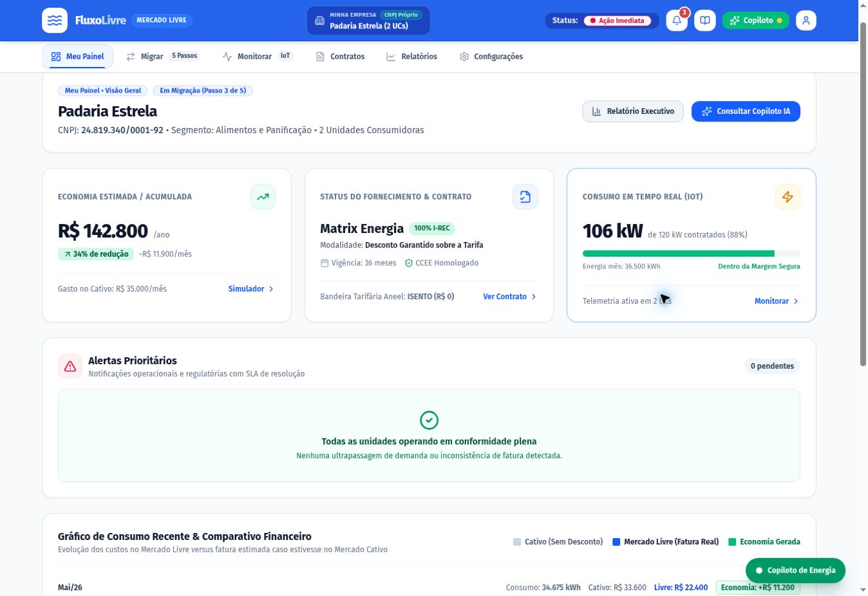Open the user profile icon
Screen dimensions: 868x596
[x=806, y=21]
